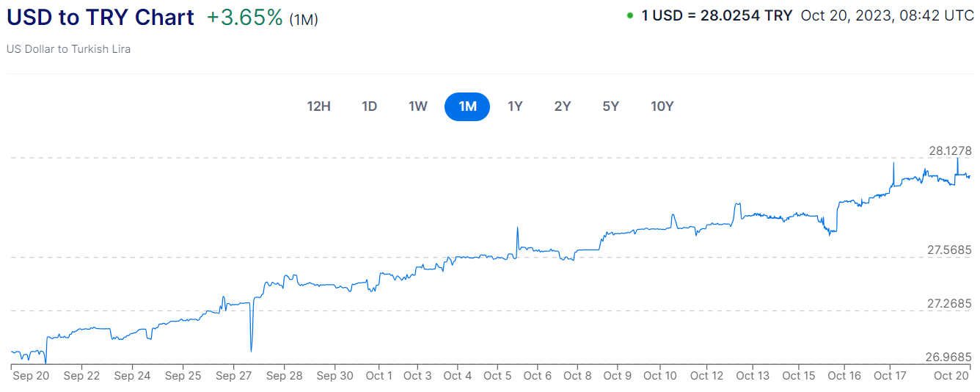Click the +3.65% change percentage
Viewport: 980px width, 392px height.
244,18
